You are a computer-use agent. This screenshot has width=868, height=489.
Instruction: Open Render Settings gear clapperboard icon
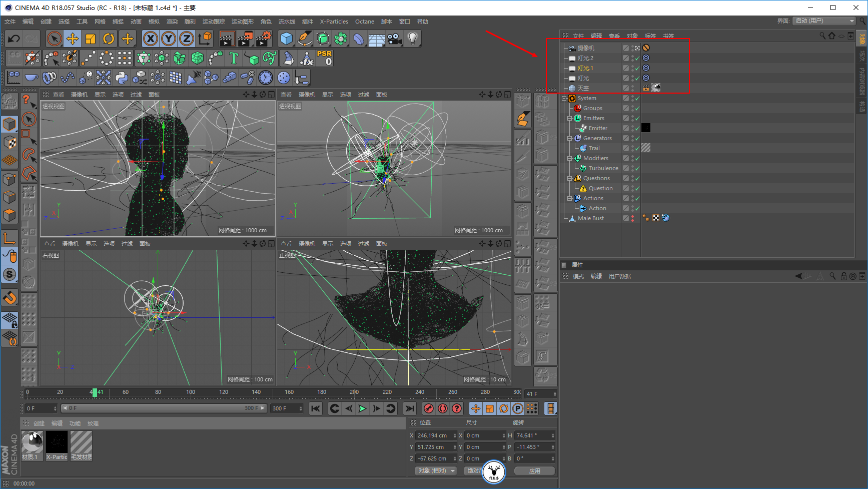click(x=264, y=39)
